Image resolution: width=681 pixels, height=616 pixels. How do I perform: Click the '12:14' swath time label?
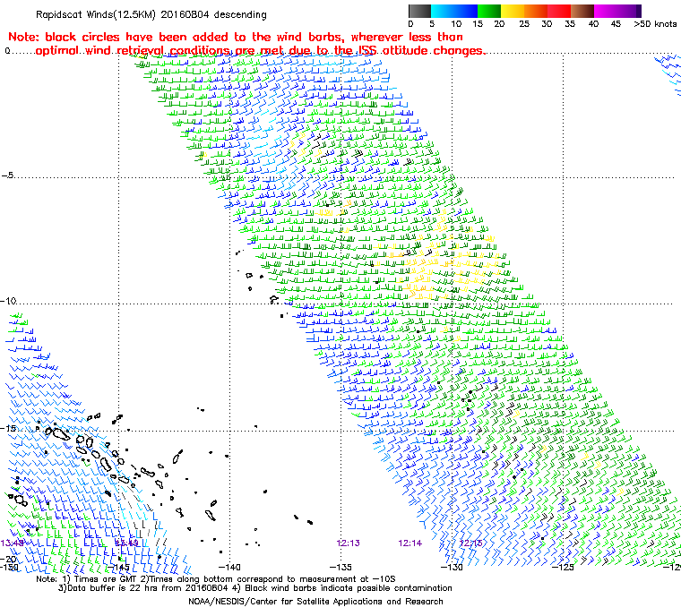point(410,543)
